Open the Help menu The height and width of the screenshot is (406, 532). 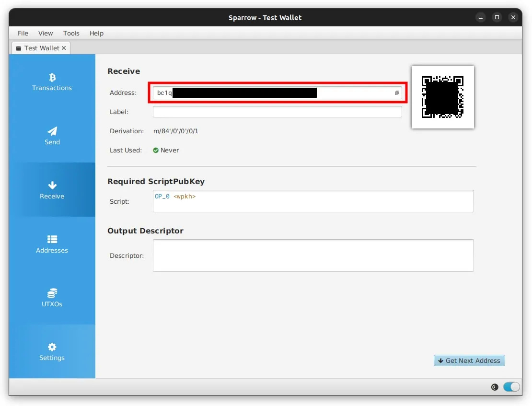point(96,33)
